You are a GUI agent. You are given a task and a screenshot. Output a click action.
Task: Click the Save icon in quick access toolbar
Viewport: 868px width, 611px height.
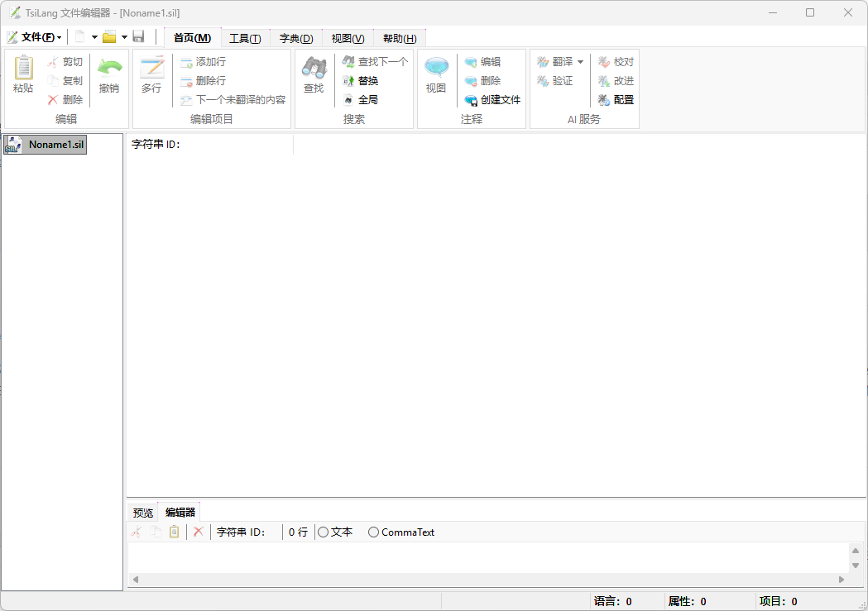point(139,36)
